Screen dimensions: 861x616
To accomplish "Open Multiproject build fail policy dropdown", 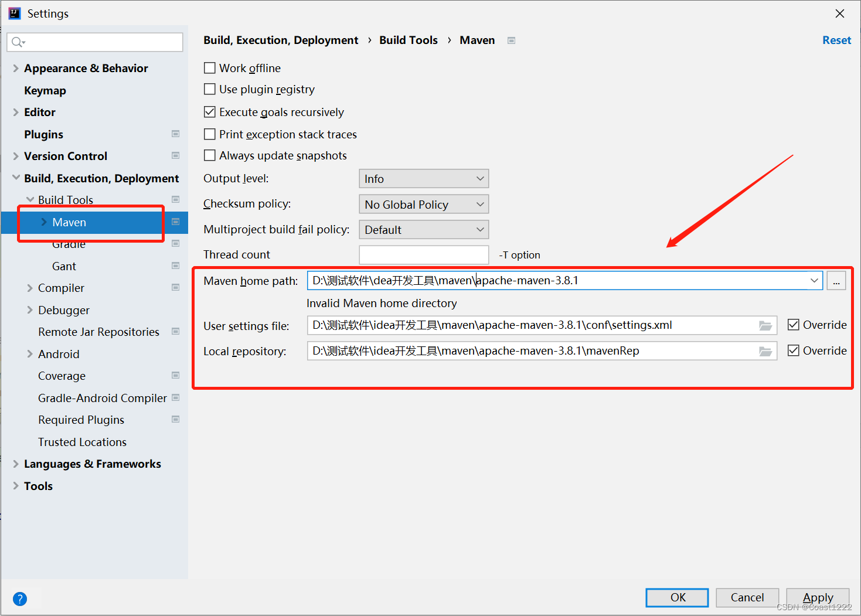I will [424, 230].
